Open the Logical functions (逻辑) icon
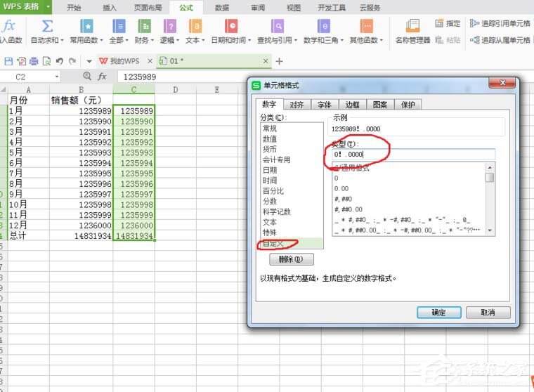Image resolution: width=534 pixels, height=392 pixels. 169,26
